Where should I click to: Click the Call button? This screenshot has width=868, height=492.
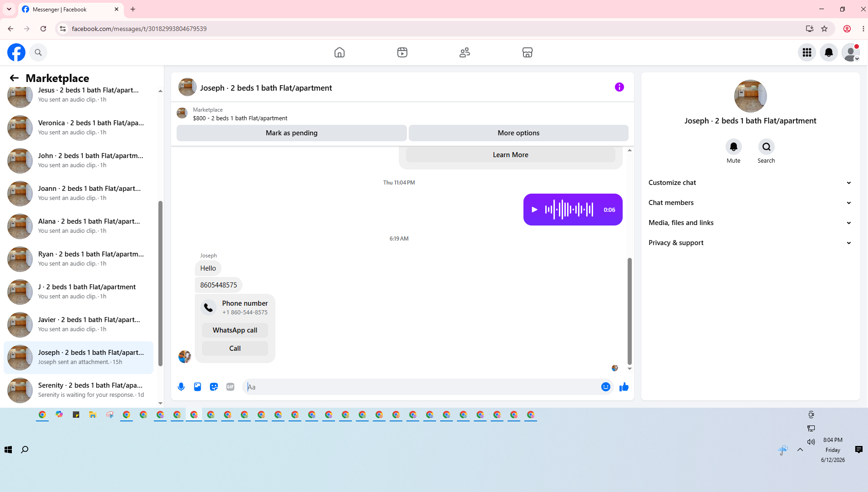(x=235, y=348)
